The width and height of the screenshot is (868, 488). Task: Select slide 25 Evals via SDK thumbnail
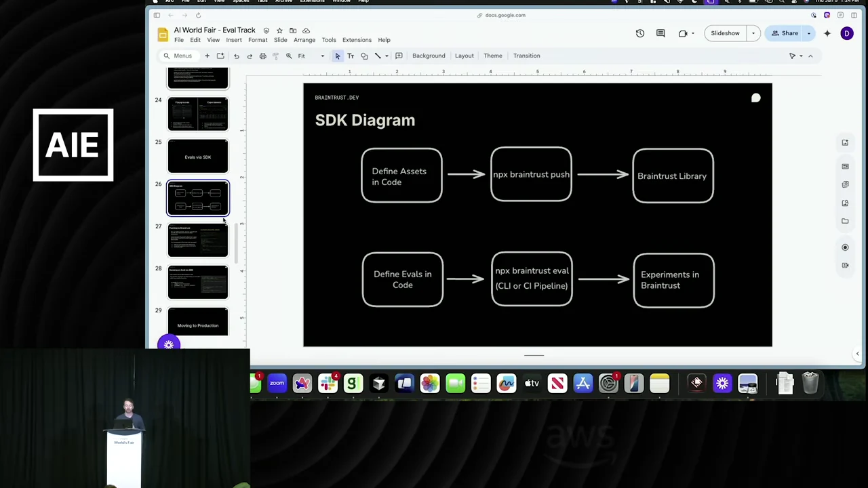(198, 157)
